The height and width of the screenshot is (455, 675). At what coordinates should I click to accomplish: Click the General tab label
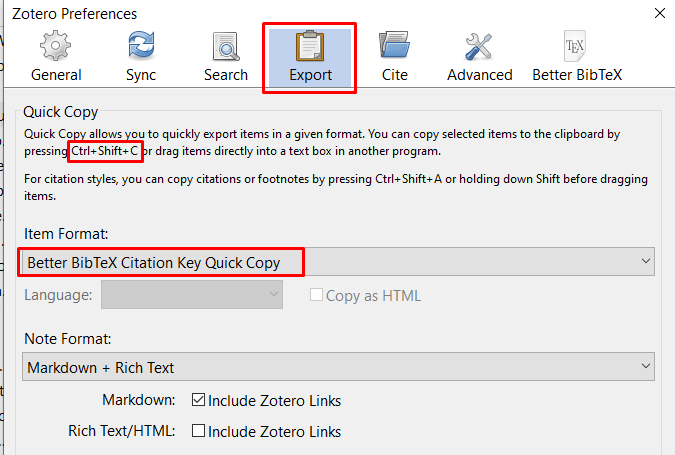pyautogui.click(x=56, y=75)
